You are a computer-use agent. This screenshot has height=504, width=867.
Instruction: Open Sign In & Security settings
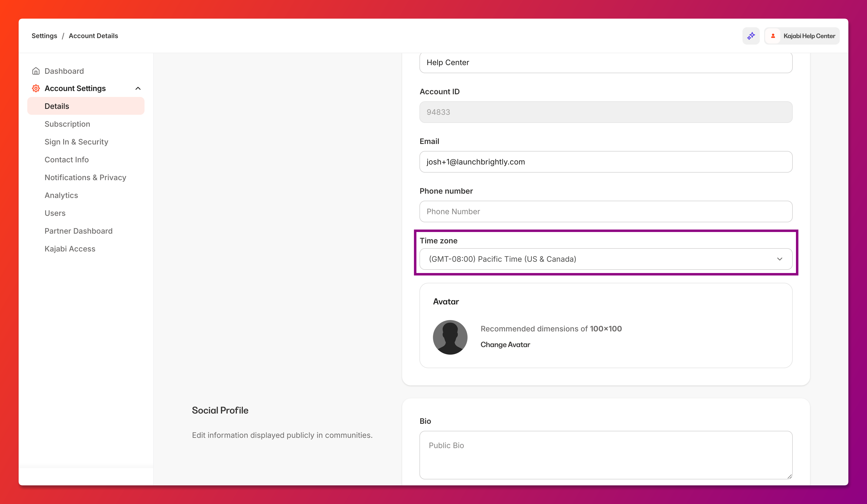(76, 142)
